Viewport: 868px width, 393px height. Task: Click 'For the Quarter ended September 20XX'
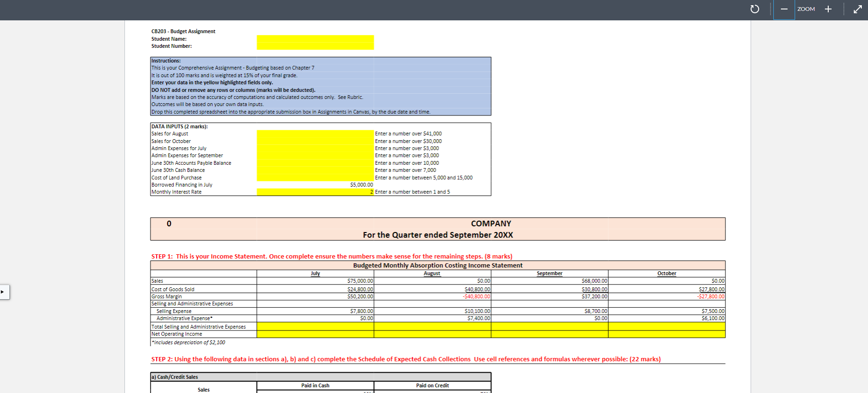[x=438, y=235]
